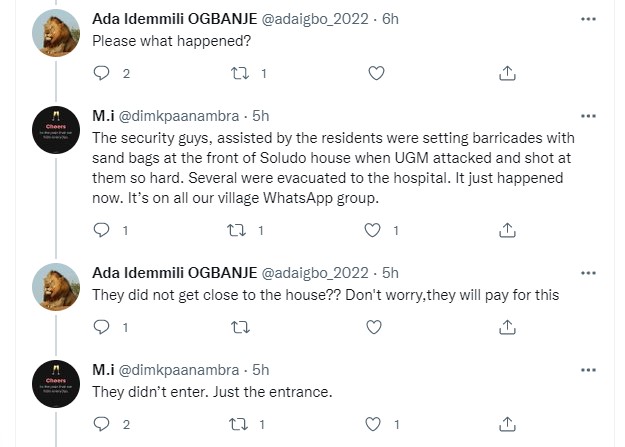Open Ada Idemmili OGBANJE's lion profile picture
625x447 pixels.
point(57,35)
